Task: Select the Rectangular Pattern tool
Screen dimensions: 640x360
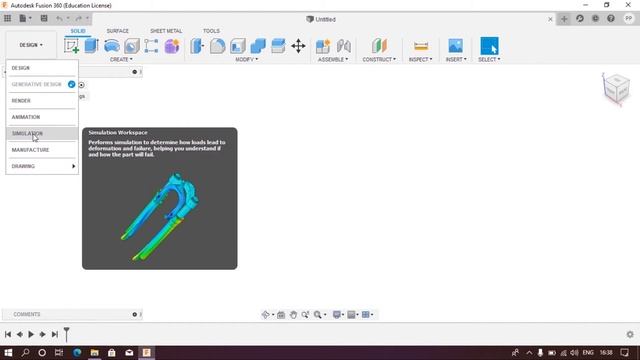Action: pos(151,46)
